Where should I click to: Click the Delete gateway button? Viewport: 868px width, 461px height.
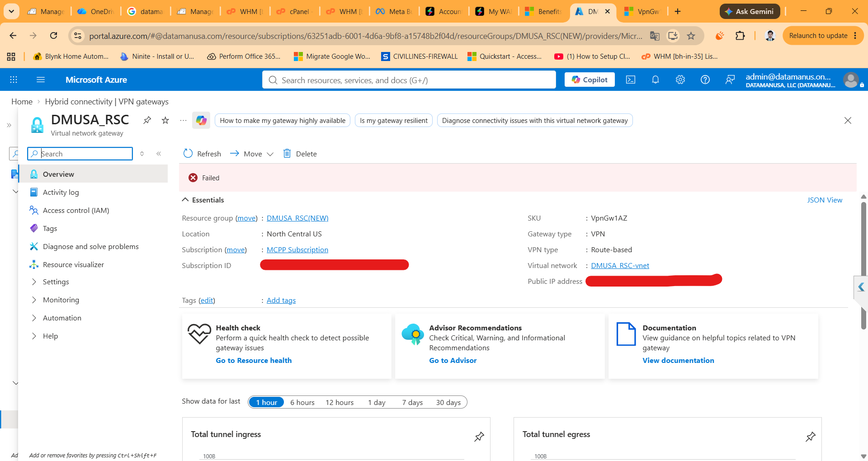300,154
